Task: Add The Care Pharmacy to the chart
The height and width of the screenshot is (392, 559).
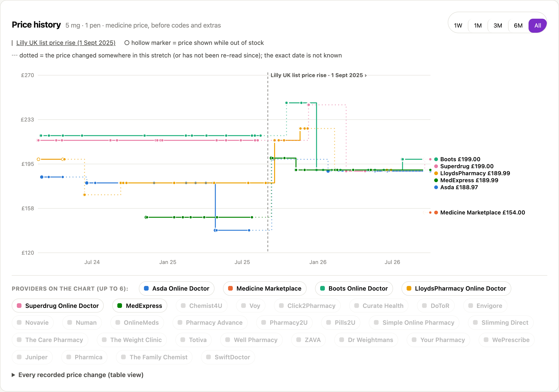Action: (x=50, y=340)
